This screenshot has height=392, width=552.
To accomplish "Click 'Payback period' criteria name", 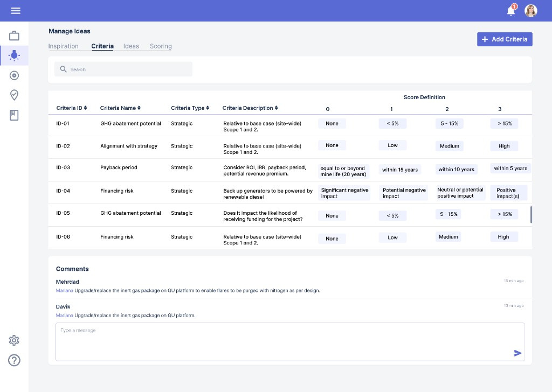I will [x=119, y=167].
